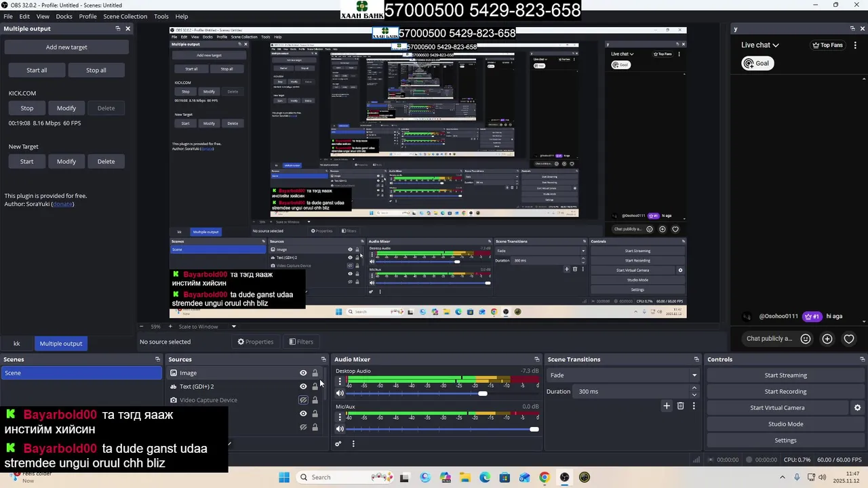Stop the KICK.COM stream target
The height and width of the screenshot is (488, 868).
click(27, 108)
